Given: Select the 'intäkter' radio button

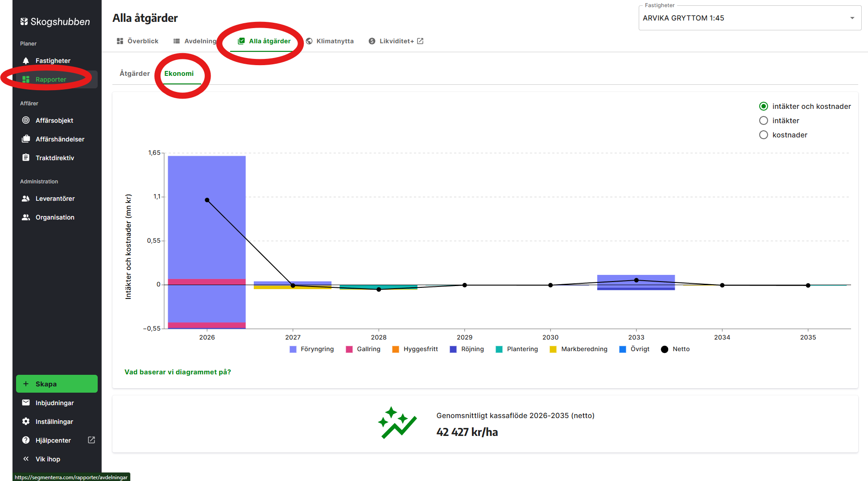Looking at the screenshot, I should click(x=764, y=120).
